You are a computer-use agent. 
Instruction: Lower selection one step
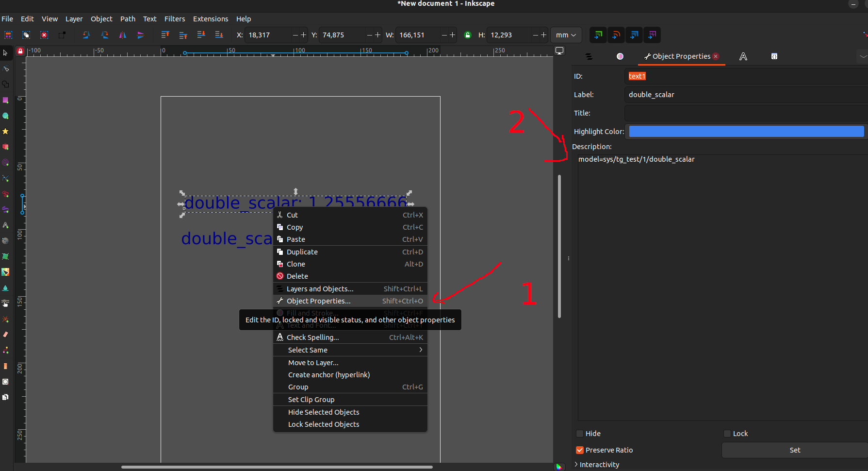point(201,35)
